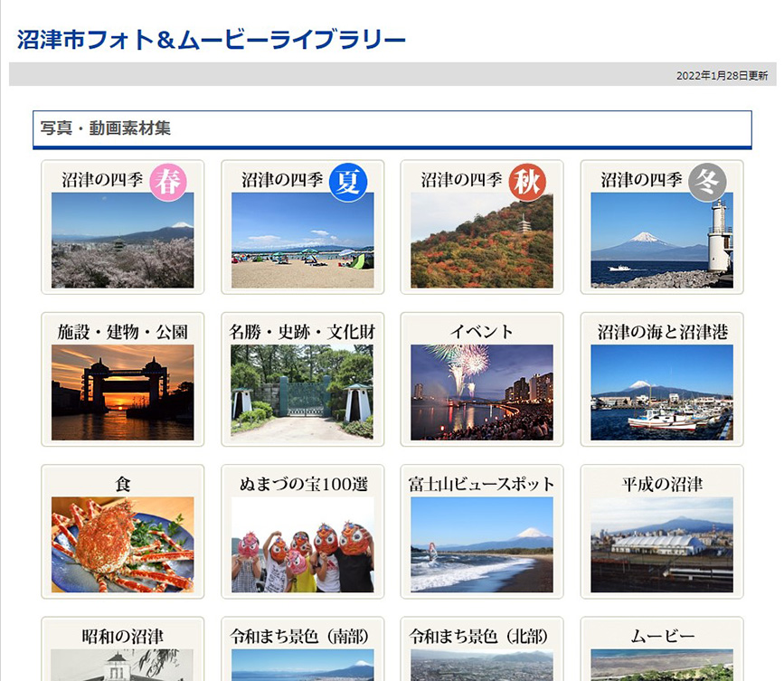Click the blue 夏 season badge

348,182
